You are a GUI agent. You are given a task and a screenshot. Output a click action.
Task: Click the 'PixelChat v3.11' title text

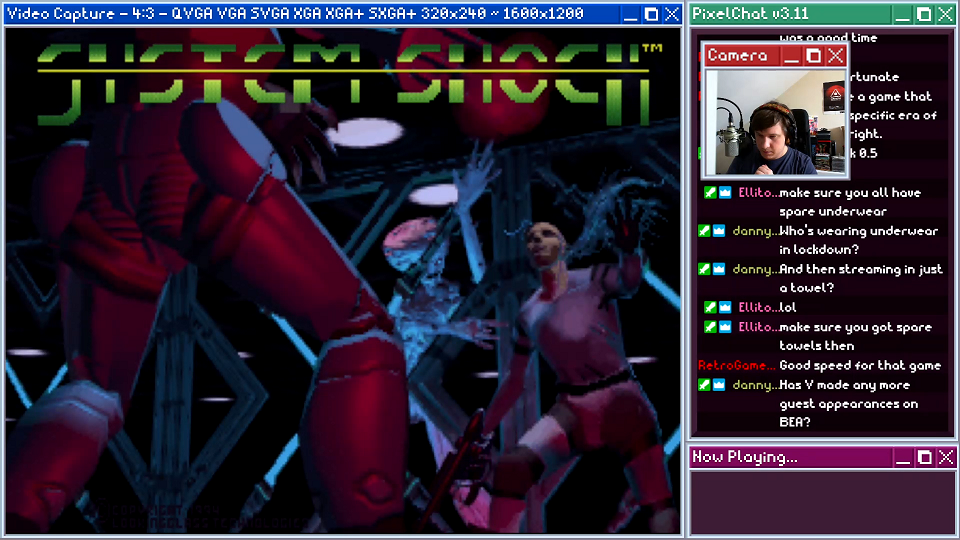(750, 14)
